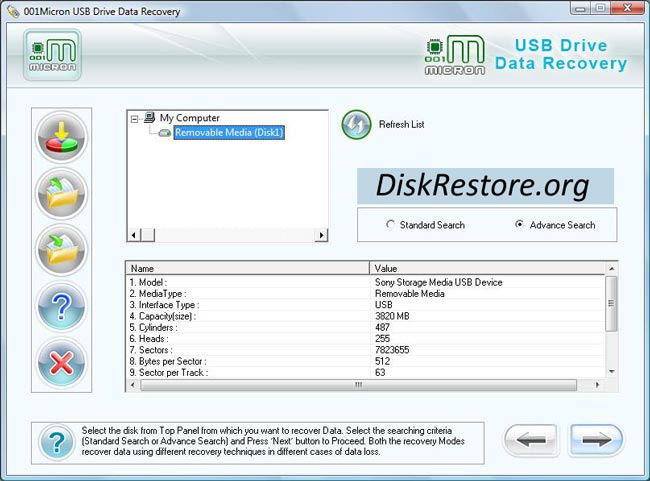Click the My Computer icon in tree
This screenshot has width=650, height=481.
tap(149, 118)
